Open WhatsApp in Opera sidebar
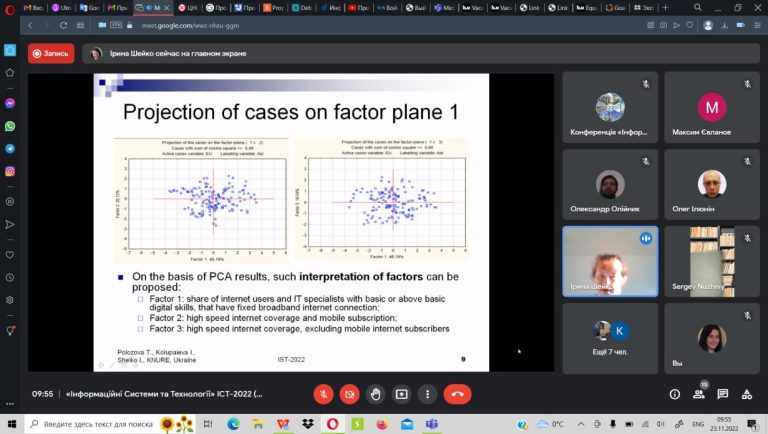768x434 pixels. pyautogui.click(x=10, y=126)
